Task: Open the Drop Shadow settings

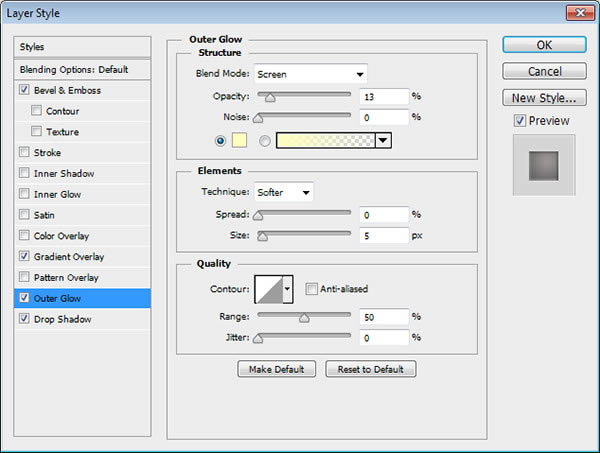Action: 62,319
